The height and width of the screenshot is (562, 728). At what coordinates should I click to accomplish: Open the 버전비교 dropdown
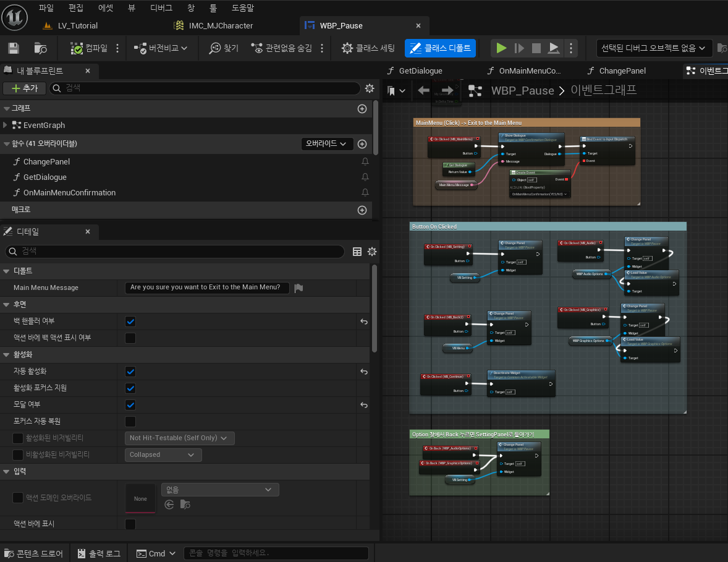coord(161,48)
